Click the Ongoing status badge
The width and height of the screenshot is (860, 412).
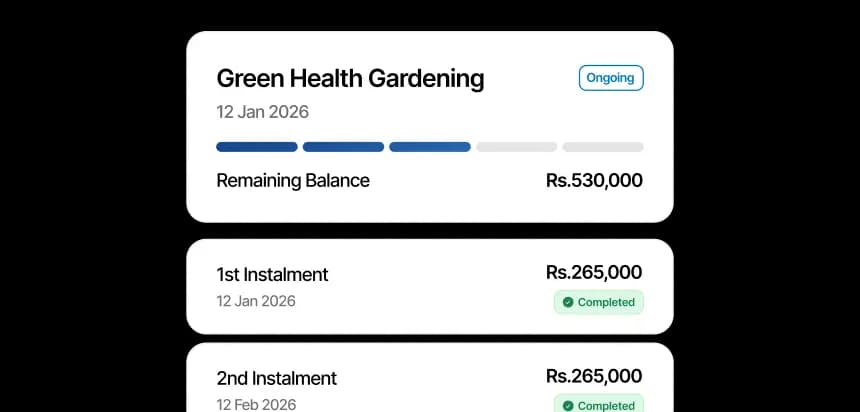(611, 78)
